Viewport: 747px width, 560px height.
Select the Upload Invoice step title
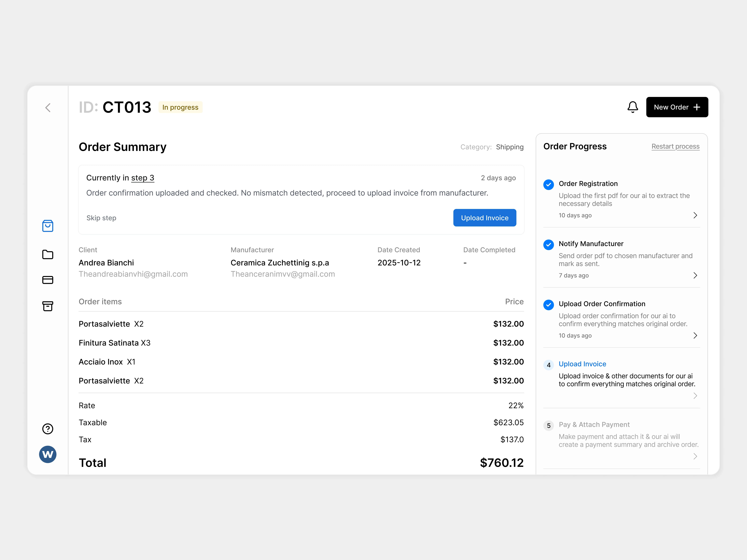(x=582, y=364)
